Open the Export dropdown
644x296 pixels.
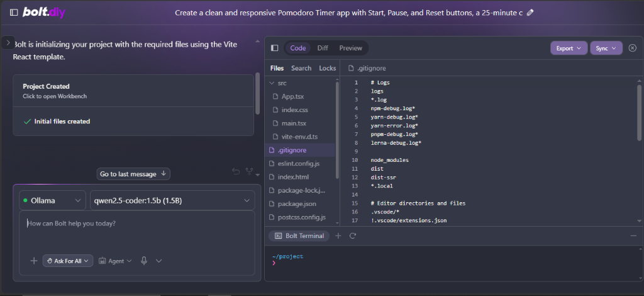click(569, 48)
